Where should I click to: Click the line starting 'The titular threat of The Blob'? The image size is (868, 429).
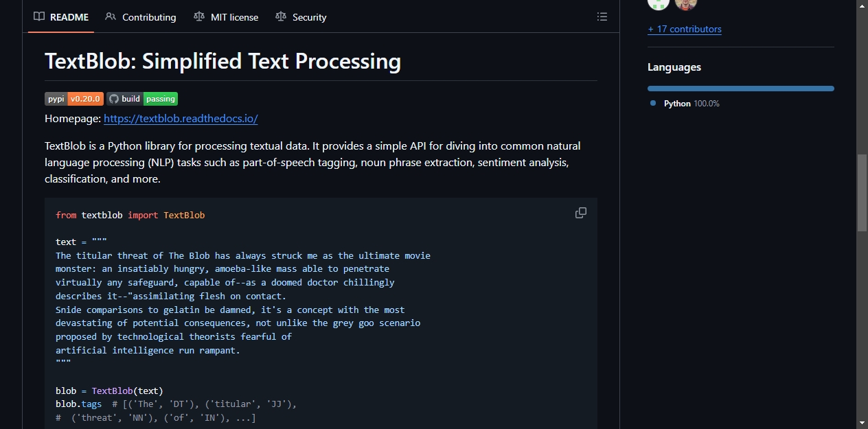click(243, 255)
